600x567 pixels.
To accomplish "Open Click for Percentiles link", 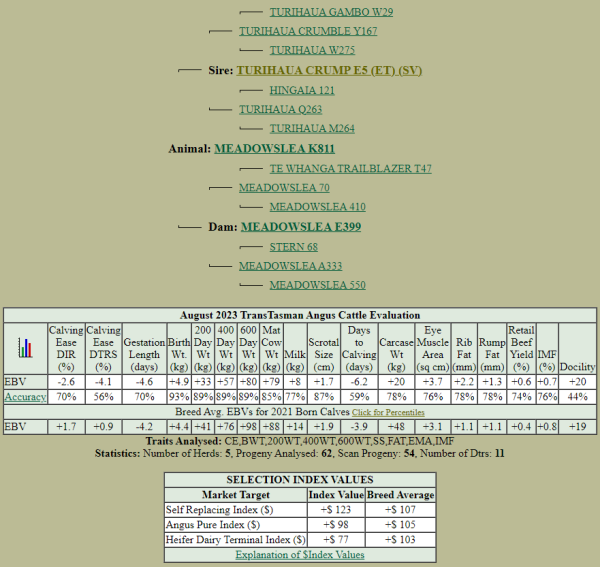I will tap(388, 412).
